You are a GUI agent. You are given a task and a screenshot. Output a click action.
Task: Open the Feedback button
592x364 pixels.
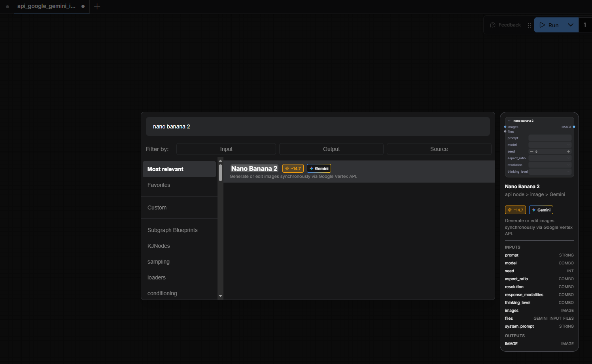[x=505, y=25]
